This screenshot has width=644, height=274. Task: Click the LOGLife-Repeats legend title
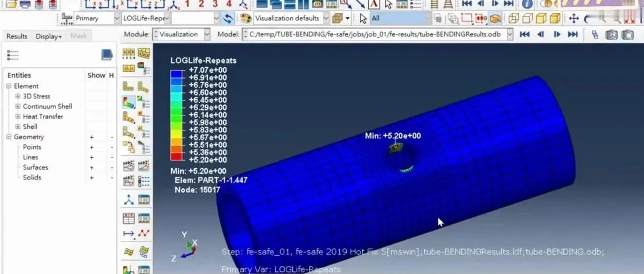[203, 60]
